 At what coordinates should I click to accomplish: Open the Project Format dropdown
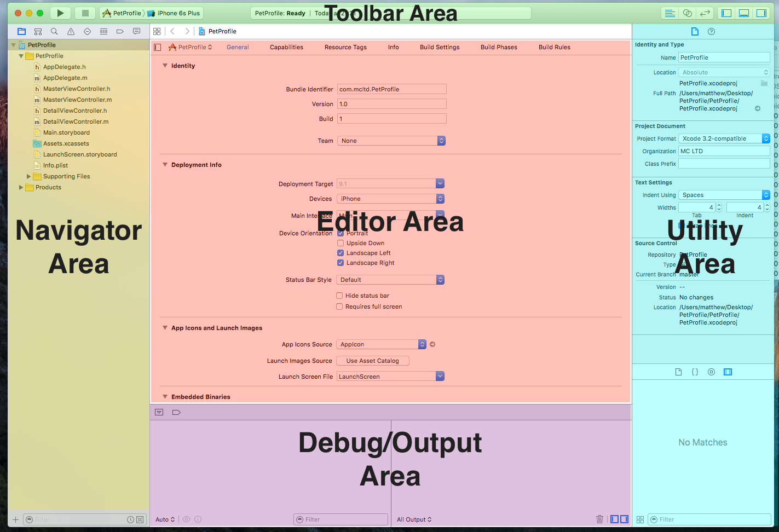724,138
